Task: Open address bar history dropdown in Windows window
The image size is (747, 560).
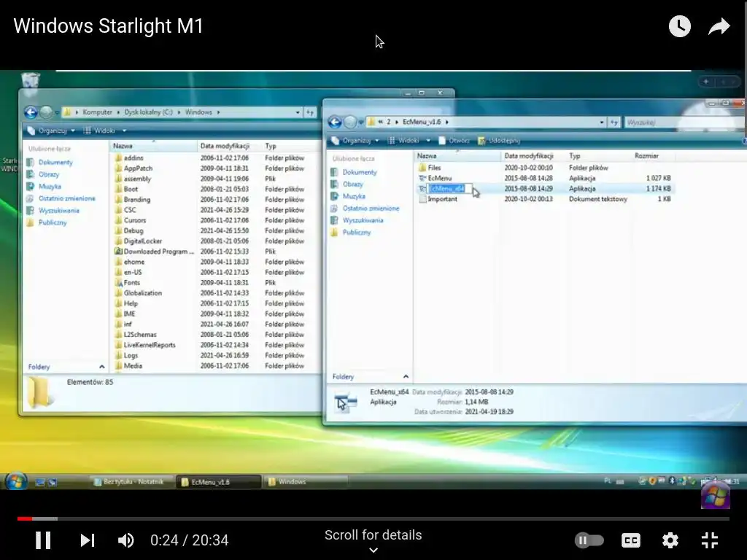Action: click(x=298, y=112)
